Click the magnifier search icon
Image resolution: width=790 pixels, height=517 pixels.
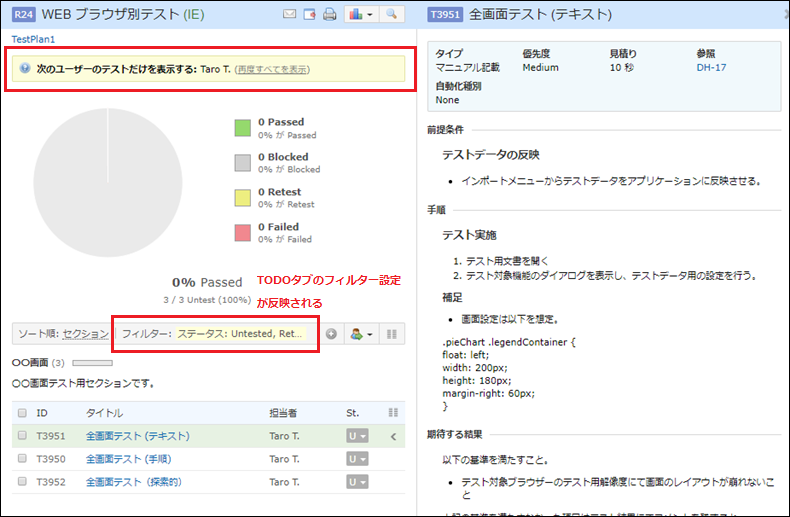point(392,15)
